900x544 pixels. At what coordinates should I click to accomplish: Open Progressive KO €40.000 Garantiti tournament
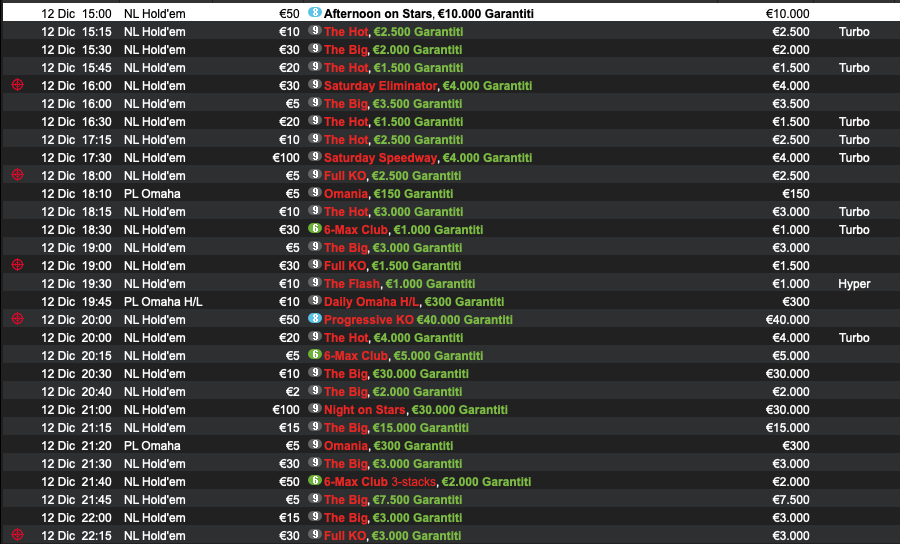point(418,320)
